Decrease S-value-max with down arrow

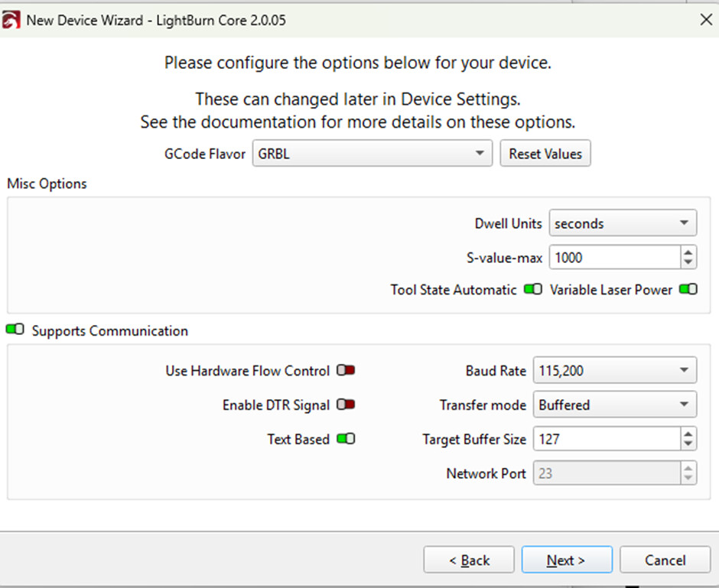tap(688, 262)
